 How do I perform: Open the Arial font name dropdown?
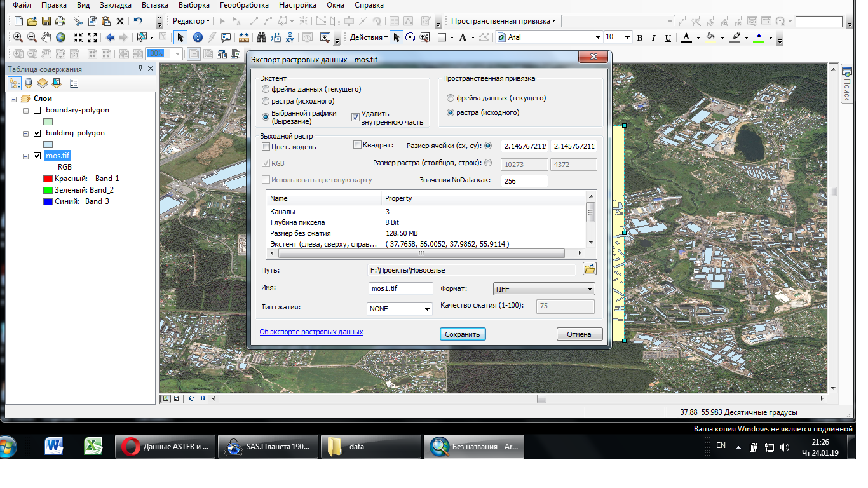click(597, 37)
